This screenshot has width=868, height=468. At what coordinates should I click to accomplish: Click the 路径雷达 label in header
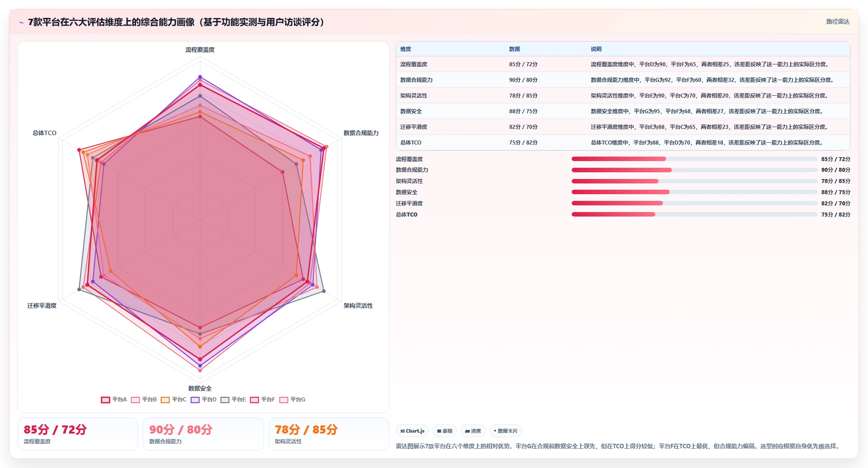click(x=838, y=21)
